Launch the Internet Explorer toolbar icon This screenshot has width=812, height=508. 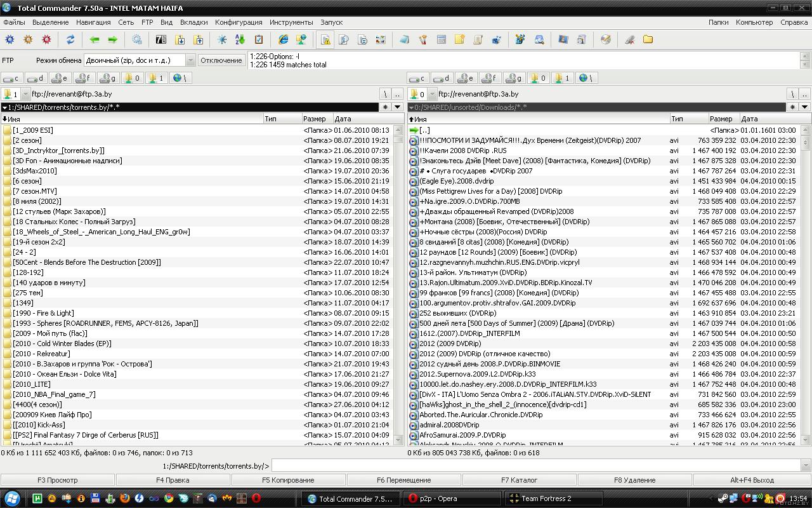pos(284,39)
